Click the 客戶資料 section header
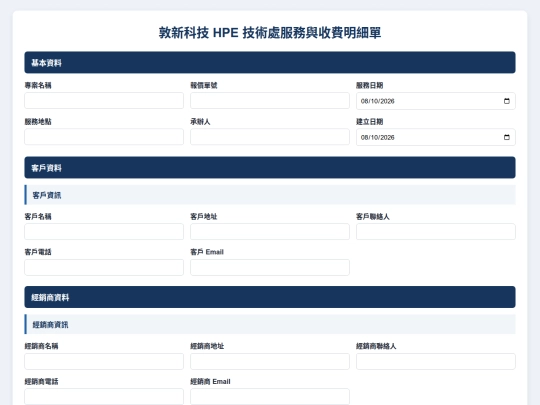The image size is (540, 405). pyautogui.click(x=270, y=167)
